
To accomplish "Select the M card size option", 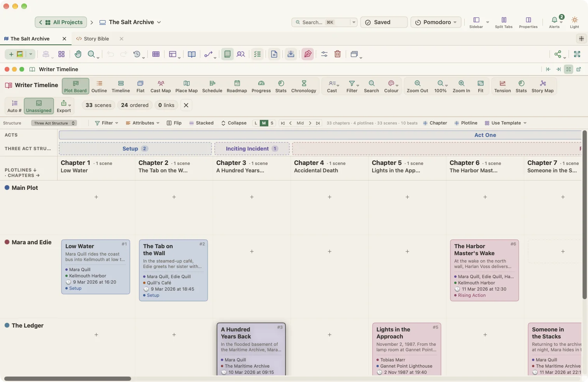I will click(x=264, y=123).
